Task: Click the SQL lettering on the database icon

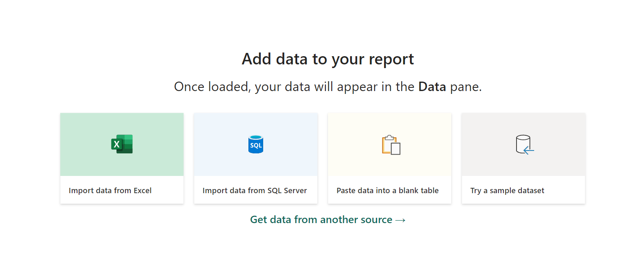Action: 256,146
